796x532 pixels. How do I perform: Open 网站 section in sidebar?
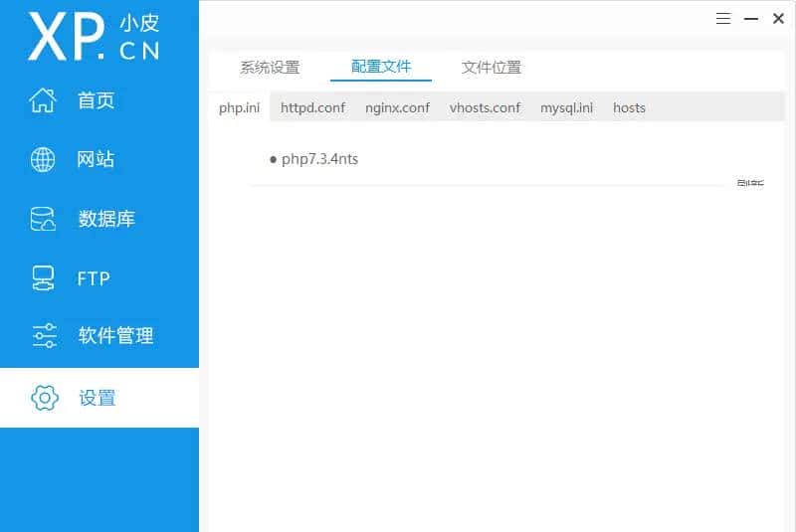[x=96, y=159]
